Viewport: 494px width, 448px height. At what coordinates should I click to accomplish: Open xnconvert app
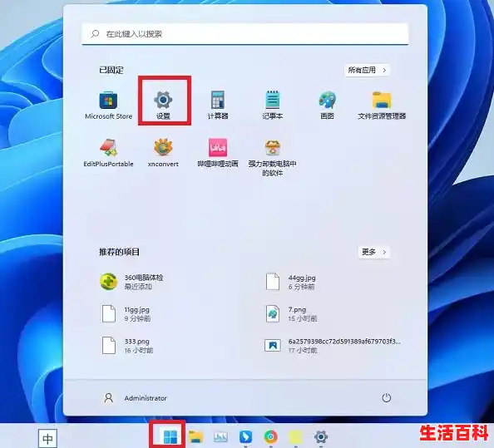163,153
